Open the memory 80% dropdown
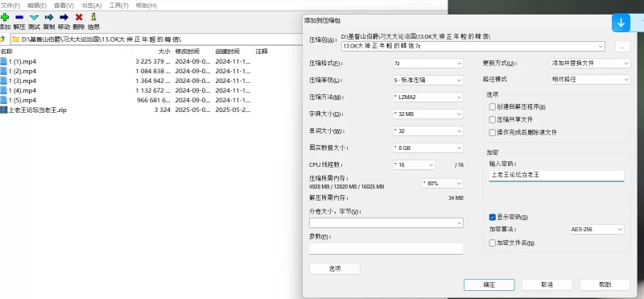 (442, 184)
